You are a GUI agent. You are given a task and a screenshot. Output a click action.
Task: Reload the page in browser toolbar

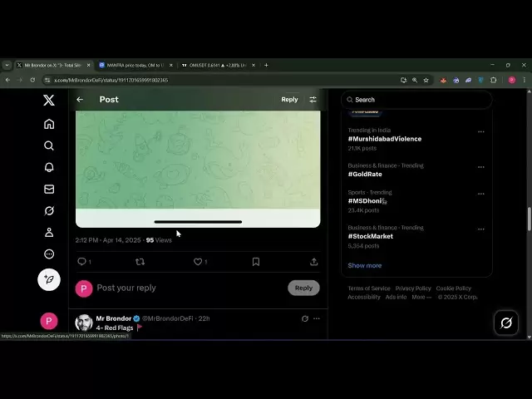pyautogui.click(x=32, y=80)
